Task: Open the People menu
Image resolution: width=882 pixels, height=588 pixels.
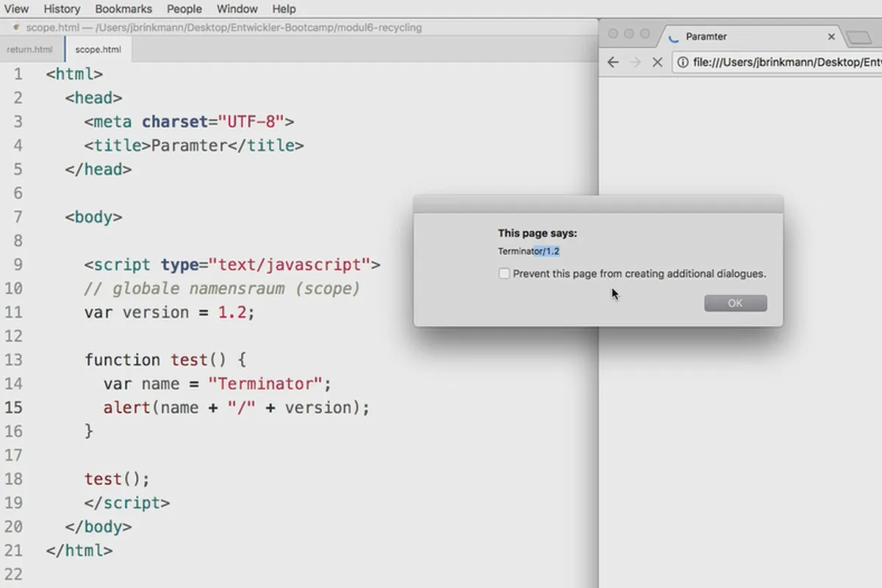Action: click(184, 9)
